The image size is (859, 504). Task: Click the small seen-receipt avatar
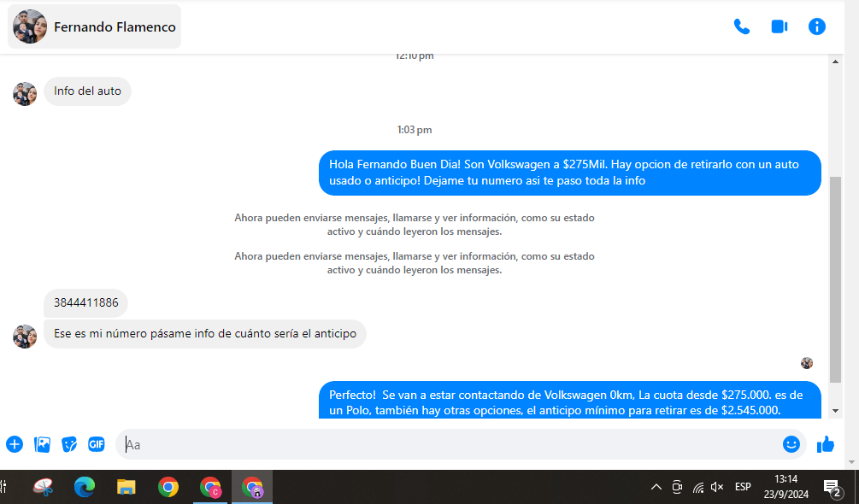(806, 363)
